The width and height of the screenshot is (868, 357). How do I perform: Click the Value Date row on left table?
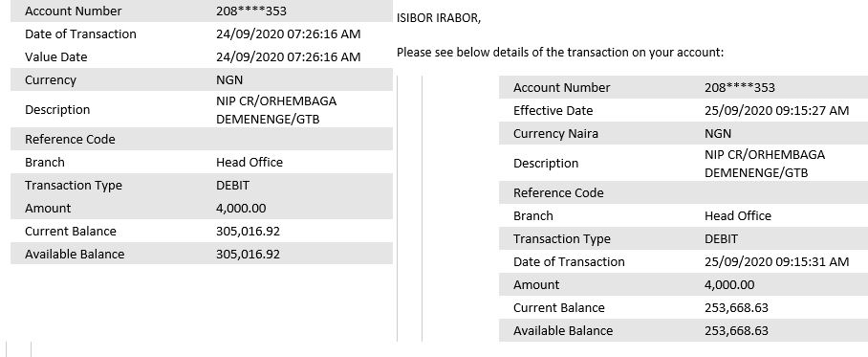point(202,57)
